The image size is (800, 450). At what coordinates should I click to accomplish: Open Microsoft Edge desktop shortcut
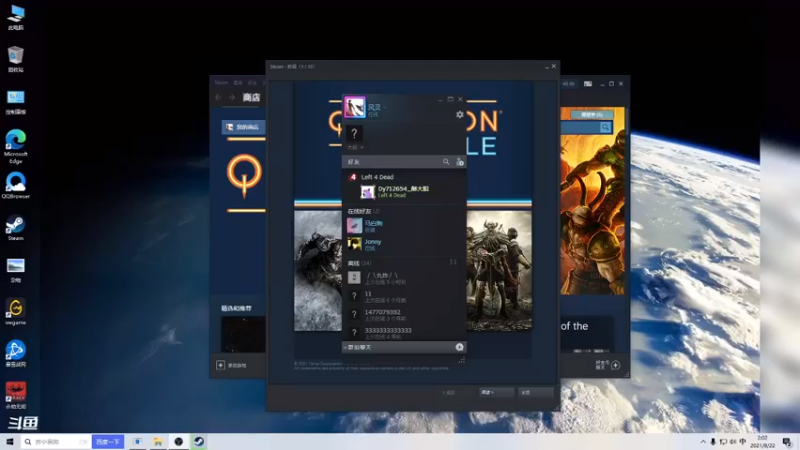point(15,147)
